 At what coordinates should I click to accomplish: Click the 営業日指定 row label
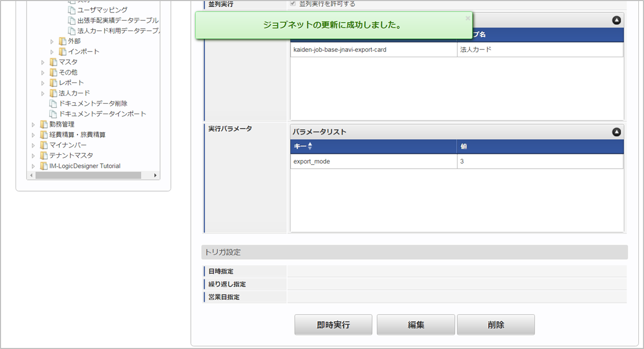[x=224, y=297]
